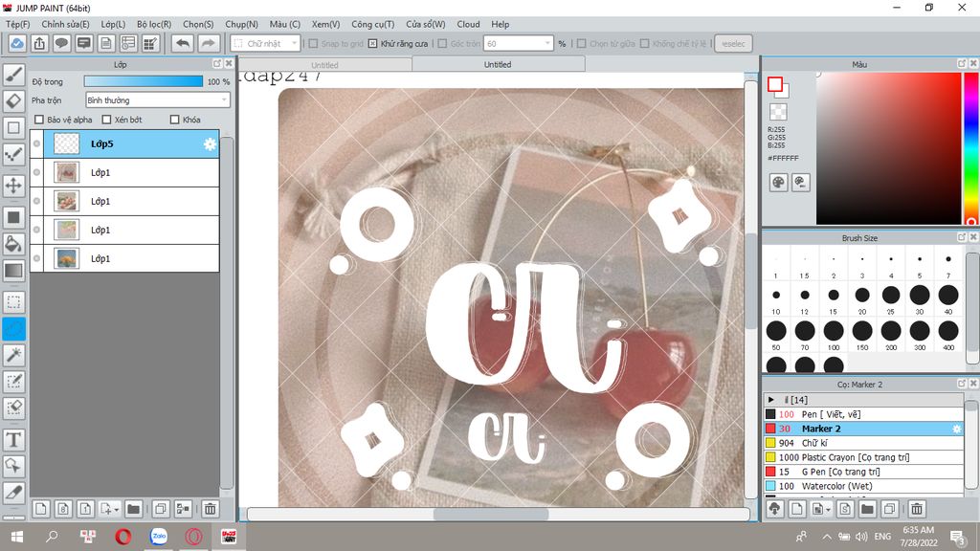Select the Text tool

point(13,440)
